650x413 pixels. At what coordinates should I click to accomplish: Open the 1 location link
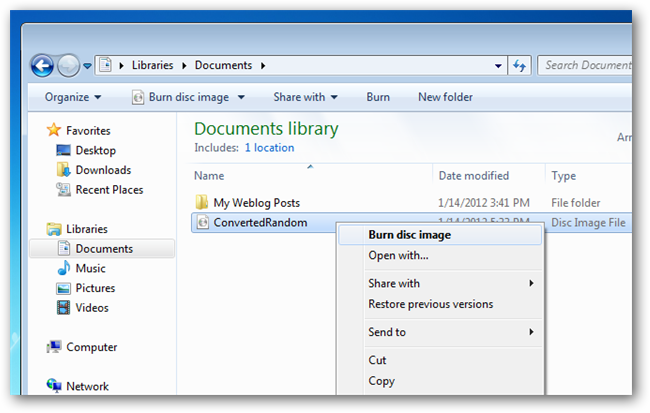[269, 148]
